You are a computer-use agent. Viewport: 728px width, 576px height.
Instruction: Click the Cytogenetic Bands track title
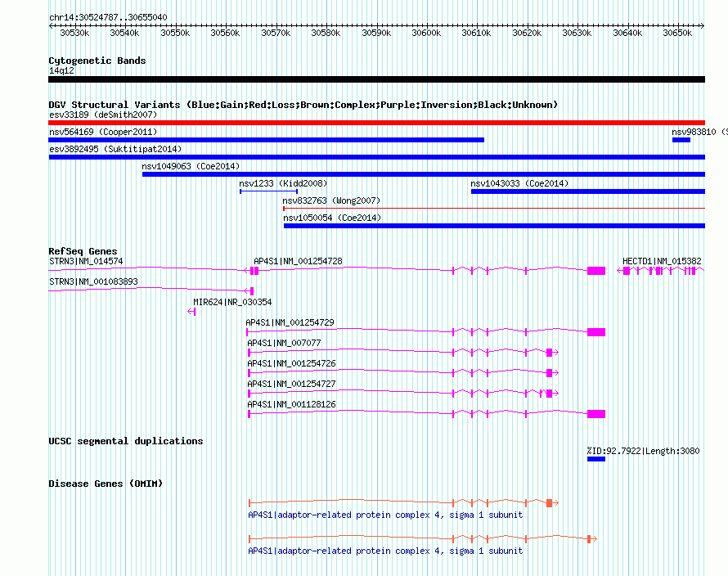97,61
